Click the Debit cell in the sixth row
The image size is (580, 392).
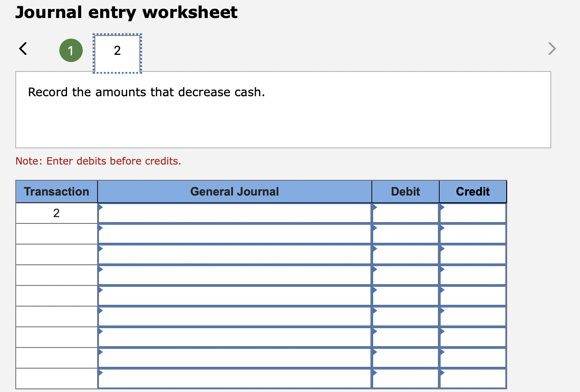click(x=406, y=316)
